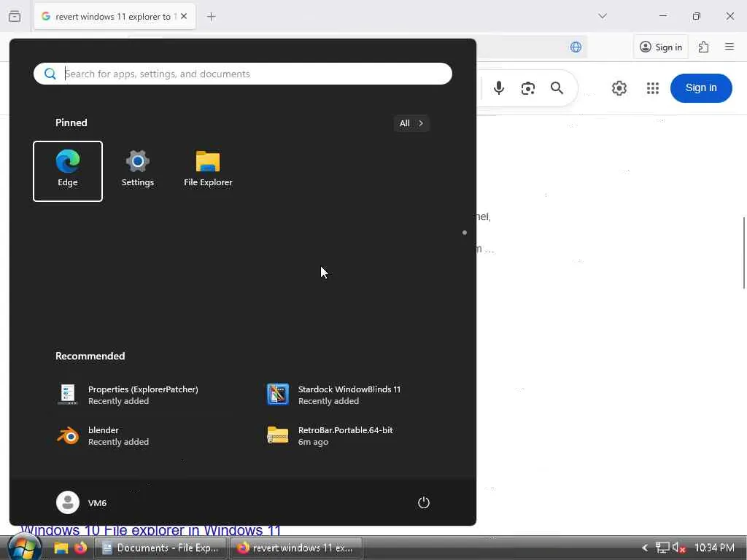Open VM6 user account menu
Viewport: 747px width, 560px height.
pos(82,502)
